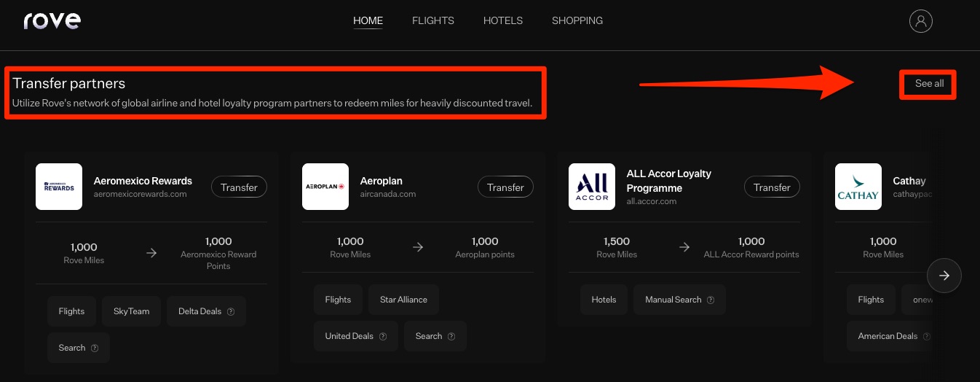Click the Aeroplan card title

point(382,181)
